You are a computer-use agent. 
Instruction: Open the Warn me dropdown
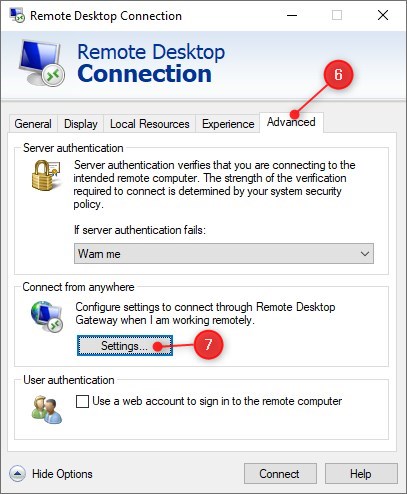(x=224, y=254)
